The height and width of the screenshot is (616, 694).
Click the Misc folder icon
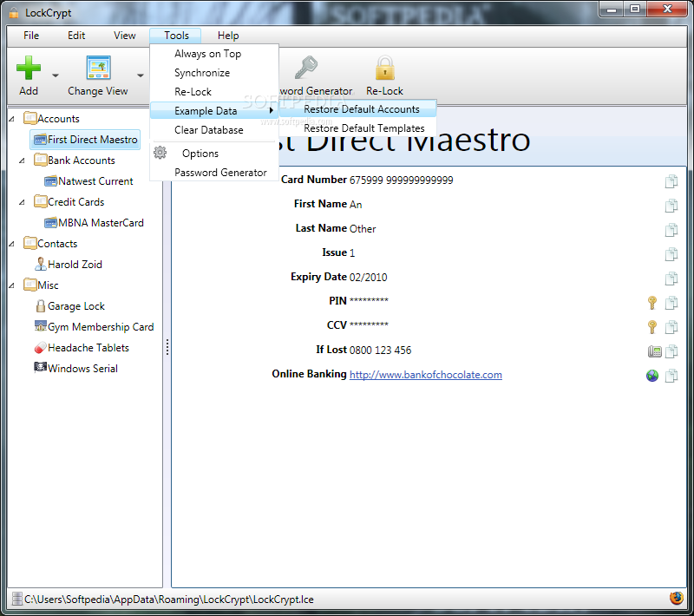click(29, 285)
